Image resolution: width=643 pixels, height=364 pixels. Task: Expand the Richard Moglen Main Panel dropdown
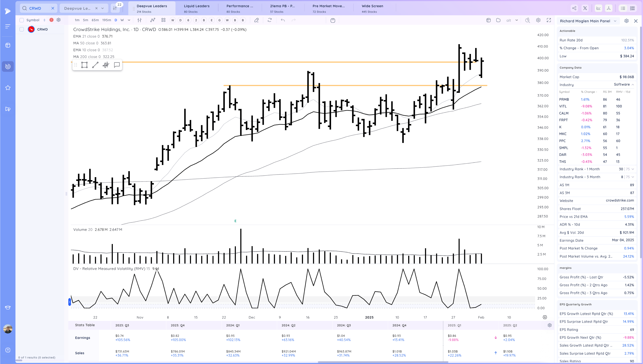[x=615, y=21]
